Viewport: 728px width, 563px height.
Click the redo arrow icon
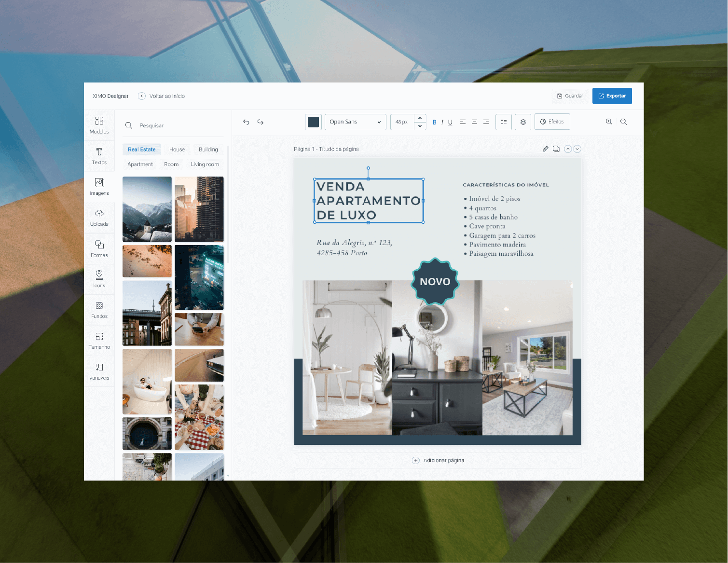click(x=260, y=122)
